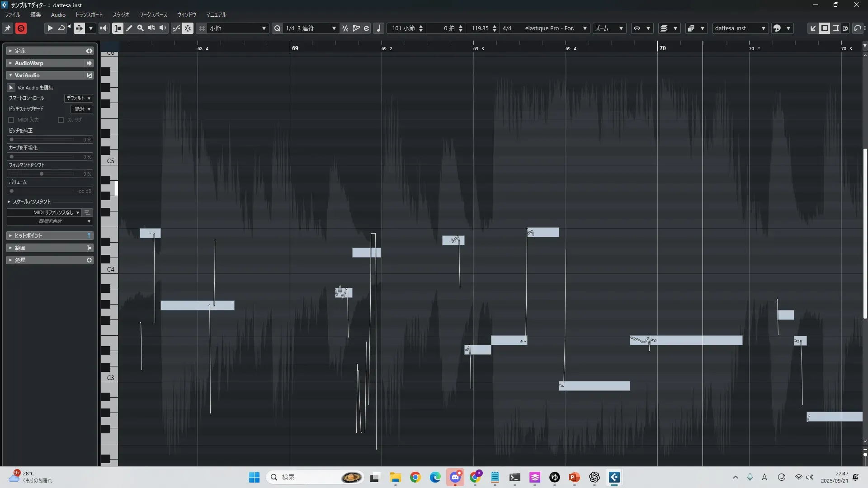Viewport: 868px width, 488px height.
Task: Enable the MIDI 入力 checkbox
Action: click(11, 120)
